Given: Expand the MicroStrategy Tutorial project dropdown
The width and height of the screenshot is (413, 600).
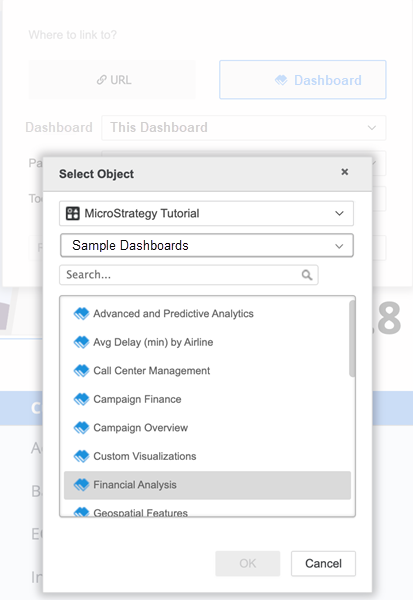Looking at the screenshot, I should pos(206,213).
